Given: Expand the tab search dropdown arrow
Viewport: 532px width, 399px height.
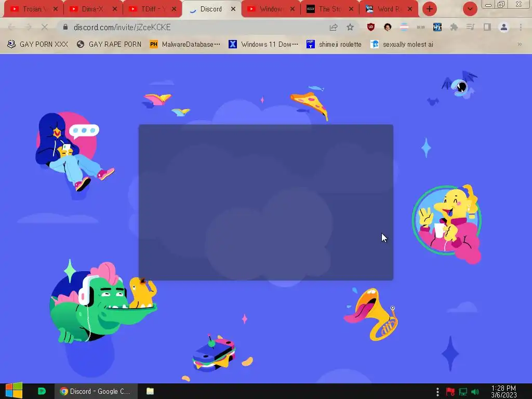Looking at the screenshot, I should (x=470, y=9).
